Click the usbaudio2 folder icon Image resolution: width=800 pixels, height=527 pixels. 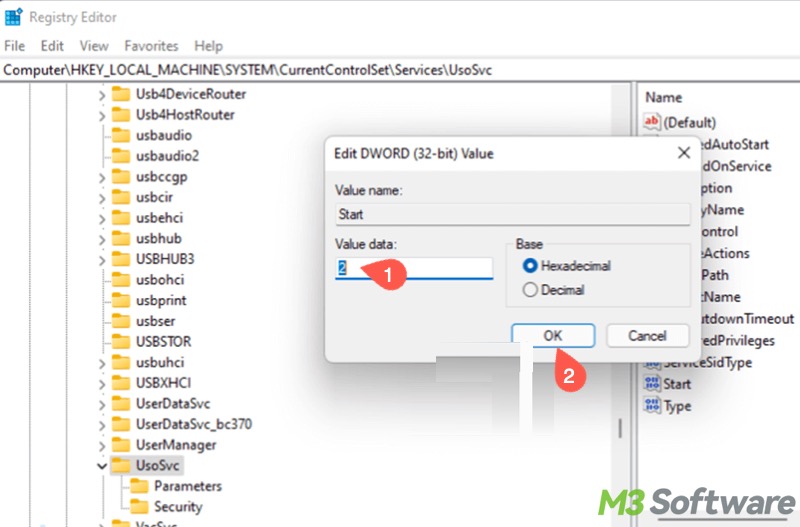[x=121, y=156]
